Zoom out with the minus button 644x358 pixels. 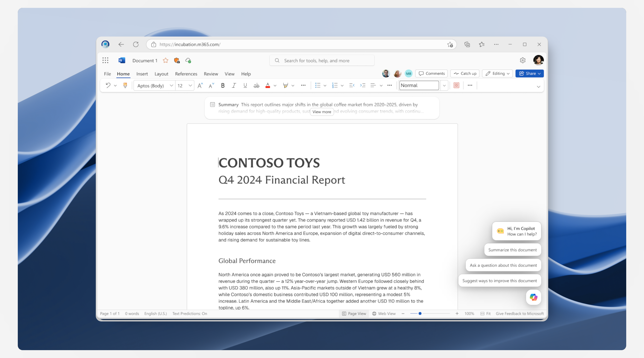(x=403, y=313)
